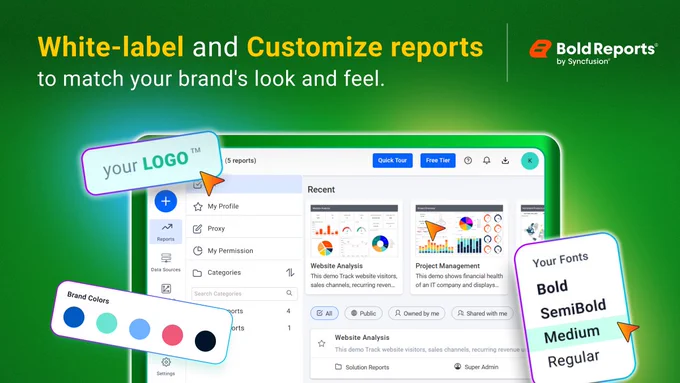Click the Free Tier button
The image size is (680, 383).
[438, 160]
